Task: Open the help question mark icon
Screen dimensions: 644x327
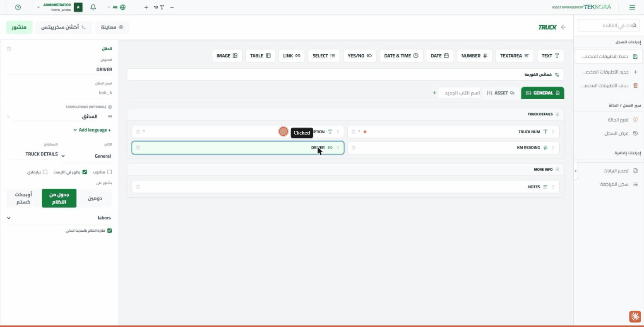Action: [18, 7]
